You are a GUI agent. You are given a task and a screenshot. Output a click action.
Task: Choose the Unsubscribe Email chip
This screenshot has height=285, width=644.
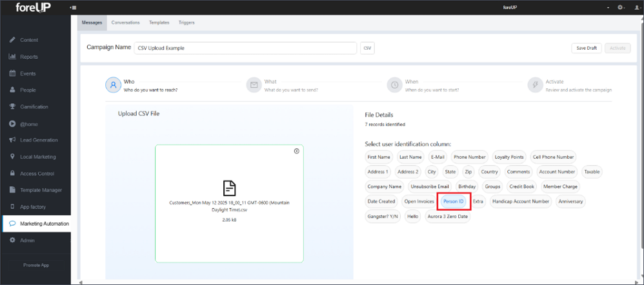430,186
